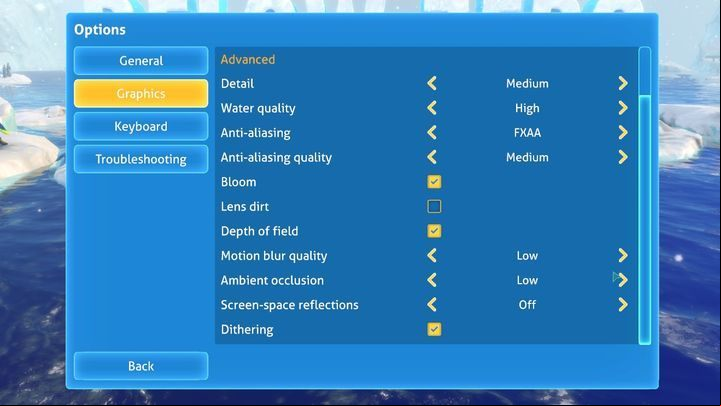Open the General options tab
This screenshot has width=721, height=406.
[x=141, y=61]
